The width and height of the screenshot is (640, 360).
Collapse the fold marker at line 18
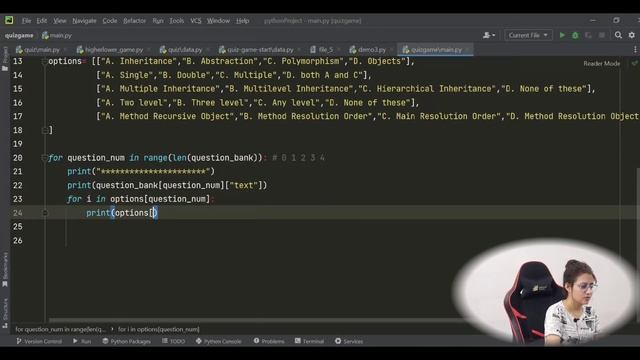click(x=44, y=130)
